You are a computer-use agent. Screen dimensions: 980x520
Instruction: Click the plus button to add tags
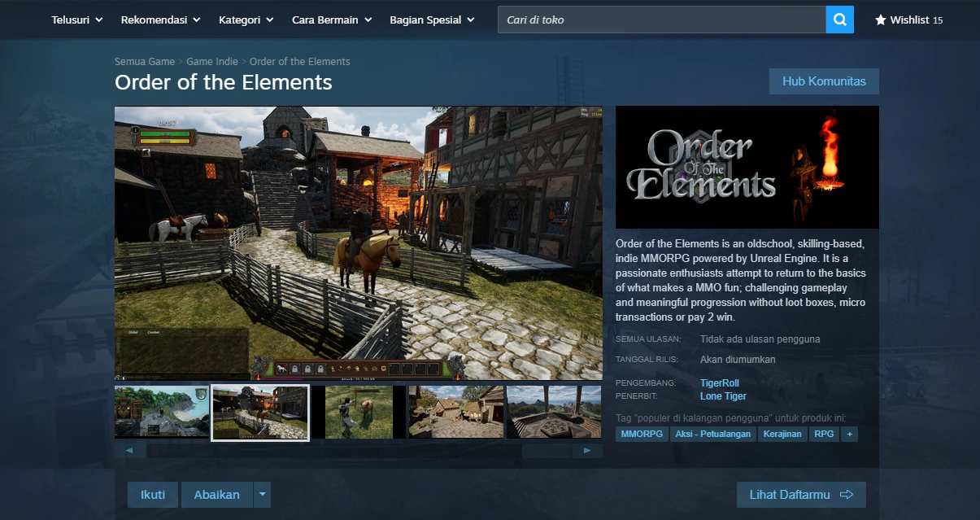[850, 434]
